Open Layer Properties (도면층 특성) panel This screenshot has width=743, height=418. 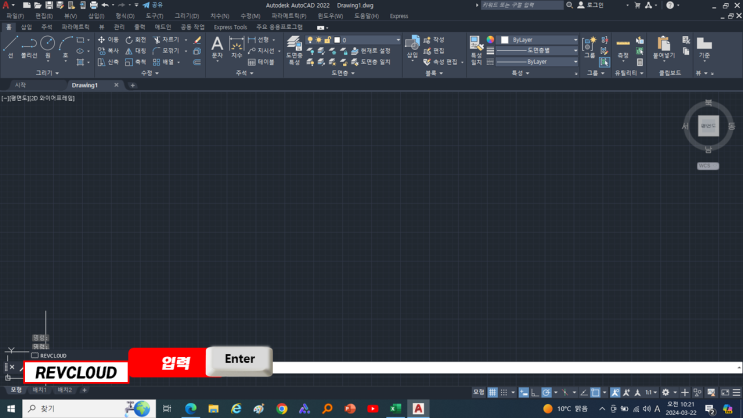click(294, 48)
